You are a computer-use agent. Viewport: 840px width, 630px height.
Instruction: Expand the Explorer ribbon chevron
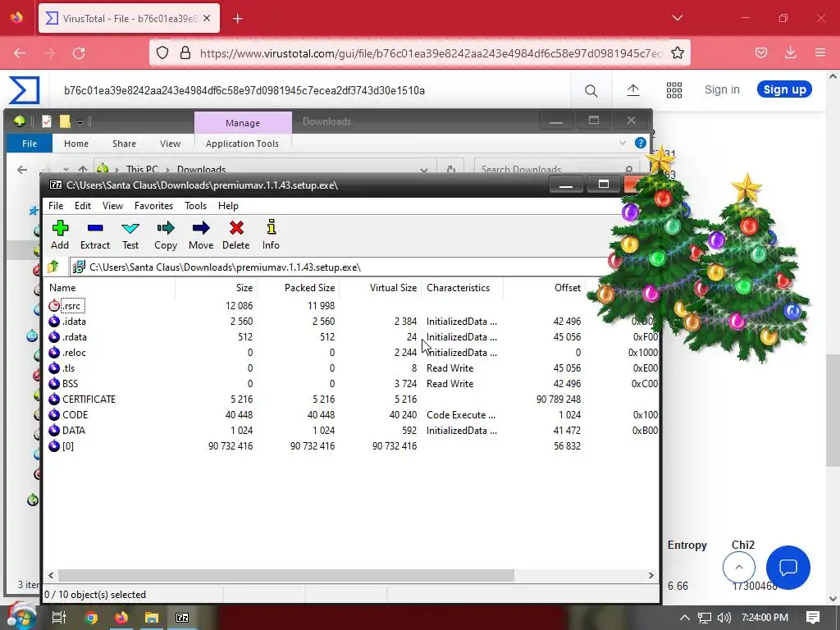pos(623,143)
